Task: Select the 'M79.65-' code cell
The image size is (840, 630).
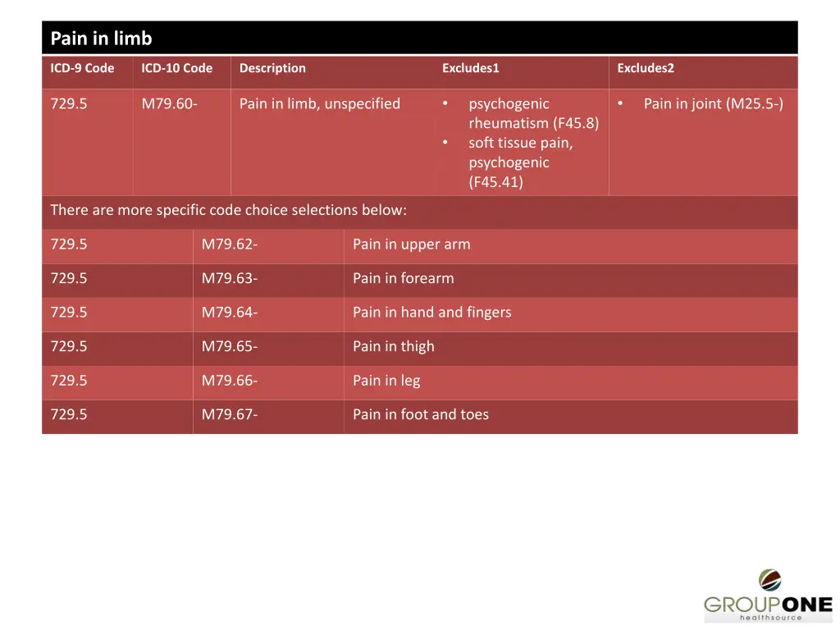Action: tap(230, 346)
